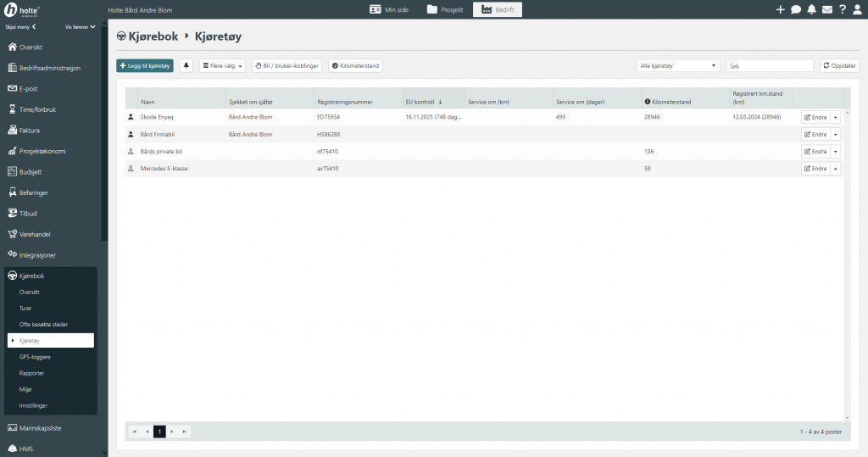Click the Kilometerstand toolbar button
The width and height of the screenshot is (868, 457).
[x=355, y=65]
